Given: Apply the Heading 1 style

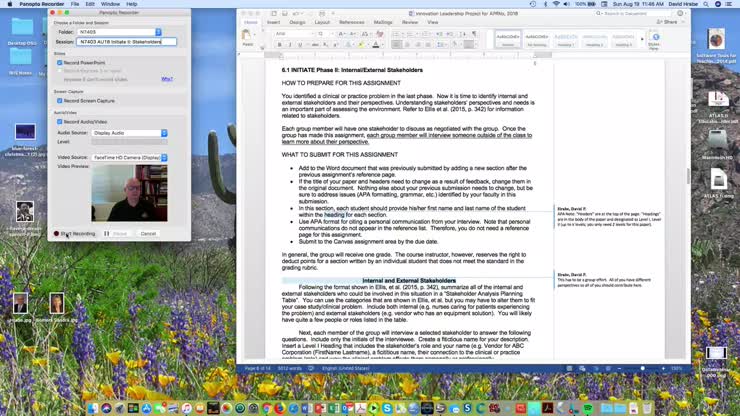Looking at the screenshot, I should [565, 40].
